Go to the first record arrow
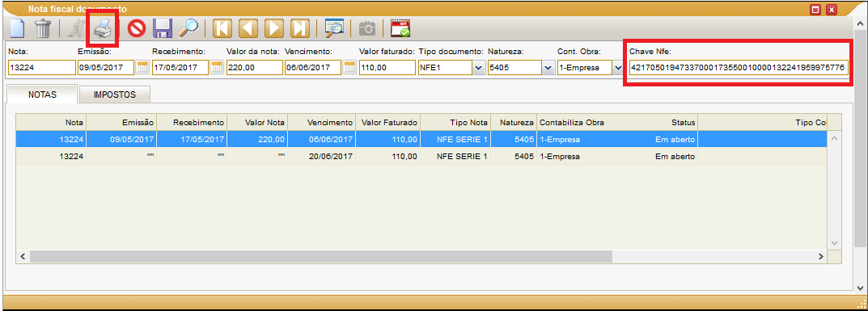Screen dimensions: 868x311 [222, 28]
